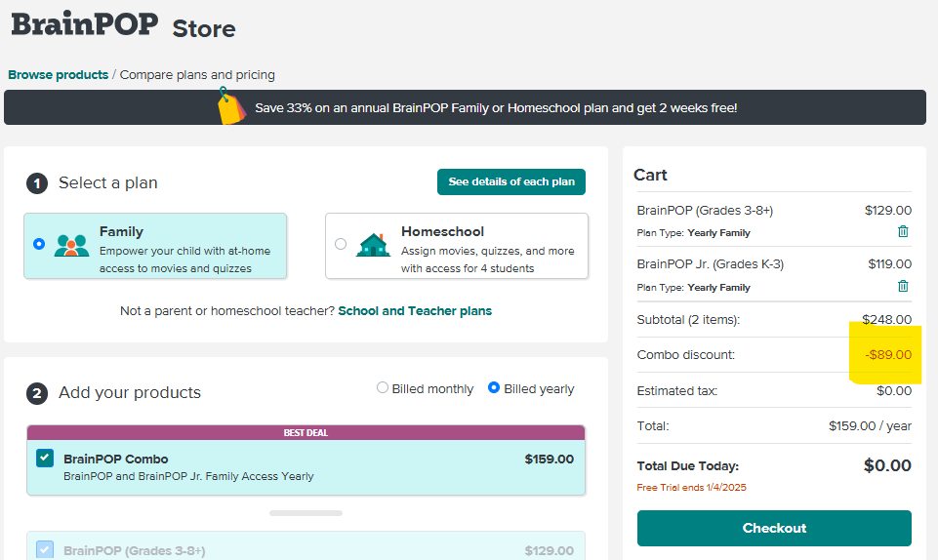Choose Billed yearly option
The image size is (938, 560).
494,387
